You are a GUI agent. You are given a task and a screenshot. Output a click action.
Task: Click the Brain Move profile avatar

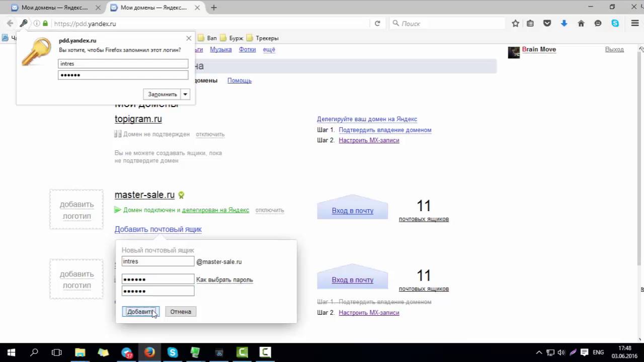[514, 52]
